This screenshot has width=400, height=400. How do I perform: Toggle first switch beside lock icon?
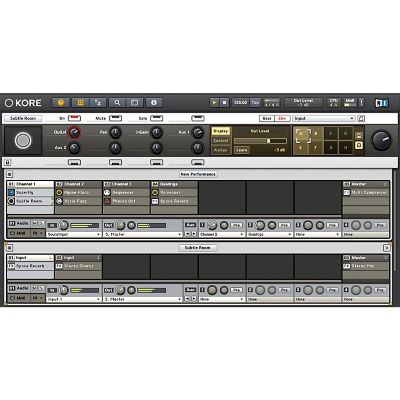pyautogui.click(x=74, y=162)
